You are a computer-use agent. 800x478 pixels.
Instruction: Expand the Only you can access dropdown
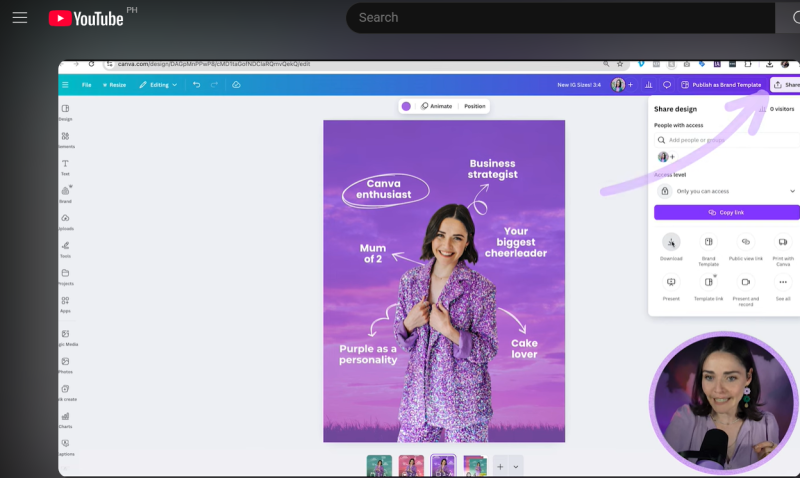point(727,191)
